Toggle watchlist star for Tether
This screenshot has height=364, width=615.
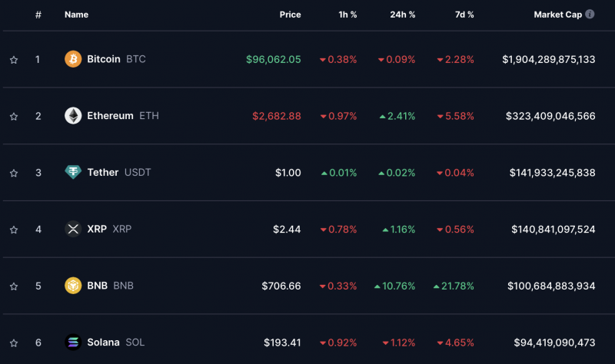(14, 173)
